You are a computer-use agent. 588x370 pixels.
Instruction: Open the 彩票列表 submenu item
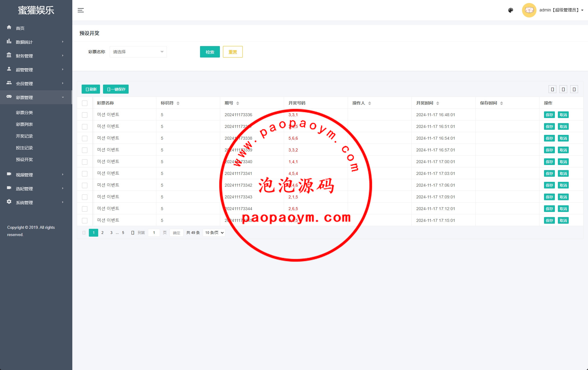24,124
